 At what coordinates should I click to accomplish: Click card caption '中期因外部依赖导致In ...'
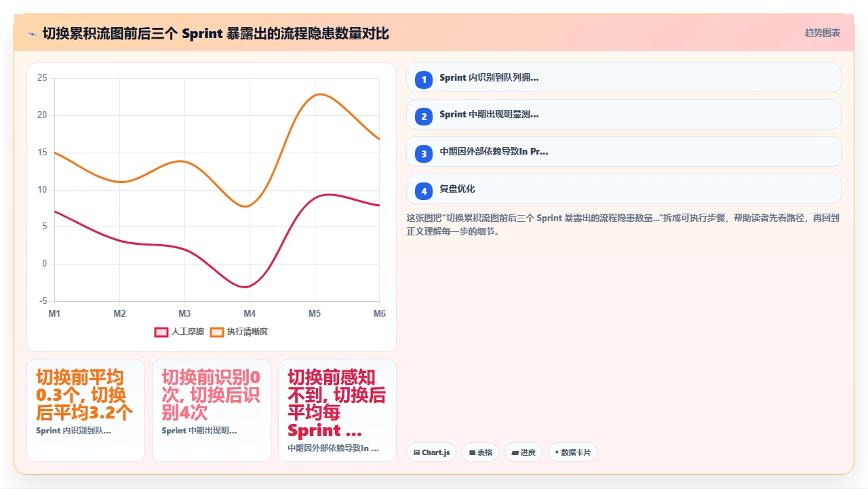(333, 448)
